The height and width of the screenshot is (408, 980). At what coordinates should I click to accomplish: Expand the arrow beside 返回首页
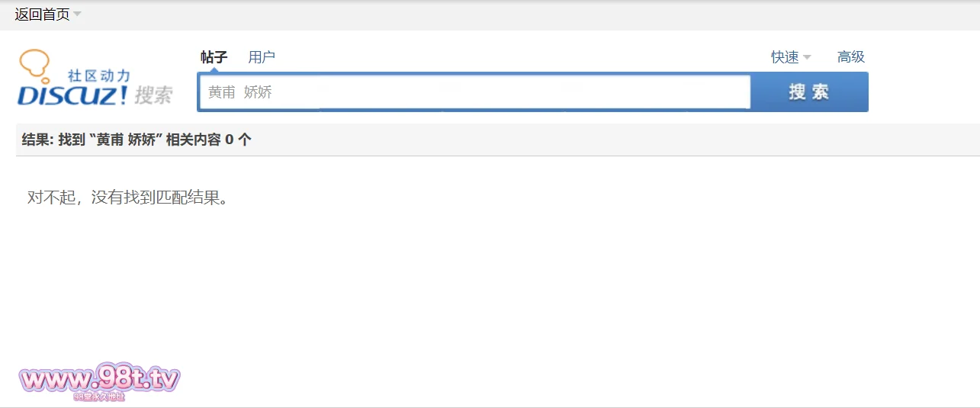tap(77, 14)
